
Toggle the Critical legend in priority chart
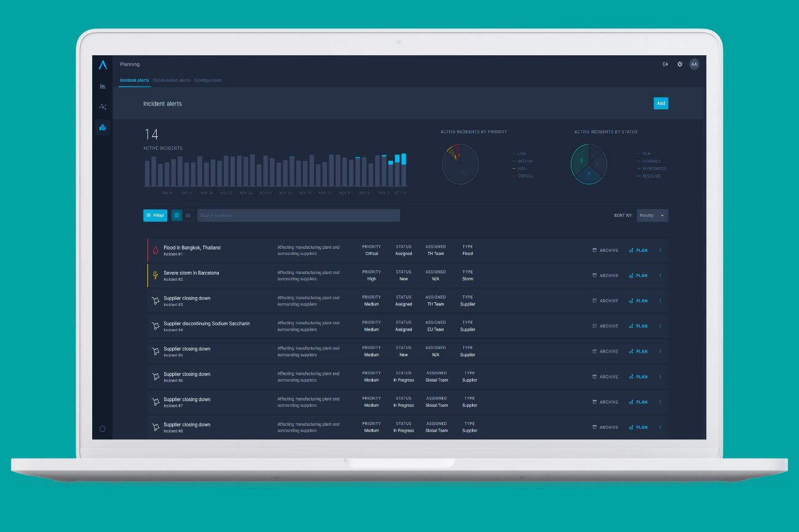coord(525,176)
